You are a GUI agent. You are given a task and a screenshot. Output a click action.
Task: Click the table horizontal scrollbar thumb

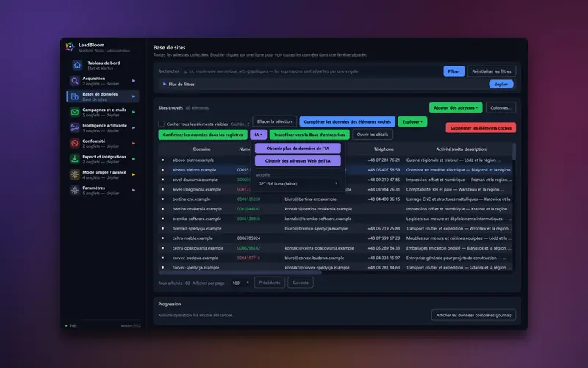point(240,272)
